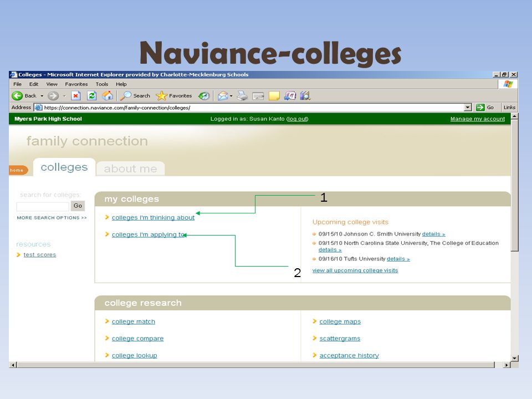Open the college match link
532x399 pixels.
pos(134,321)
